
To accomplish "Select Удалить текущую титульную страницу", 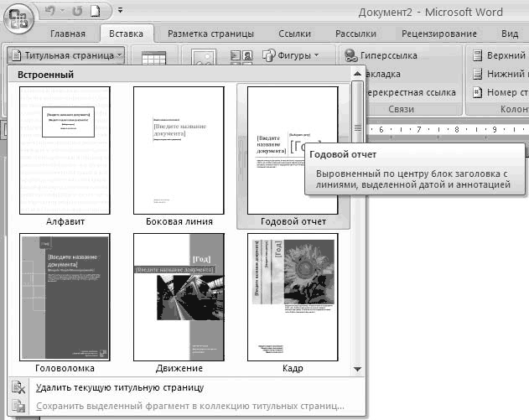I will pos(120,387).
